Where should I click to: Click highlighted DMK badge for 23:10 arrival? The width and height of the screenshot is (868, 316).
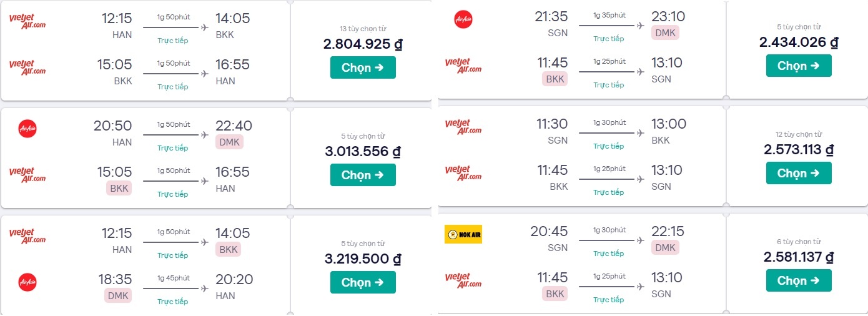(665, 33)
